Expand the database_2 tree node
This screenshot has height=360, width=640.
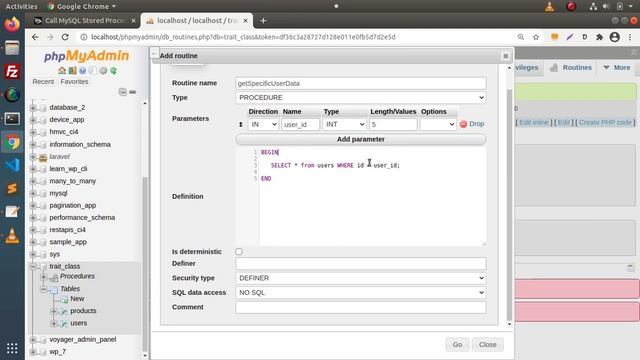[33, 107]
